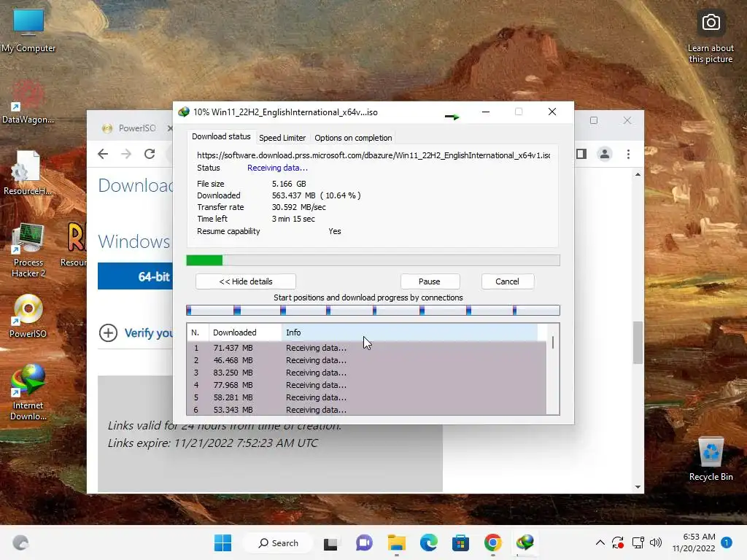The image size is (747, 560).
Task: Close the IDM download dialog
Action: (x=552, y=112)
